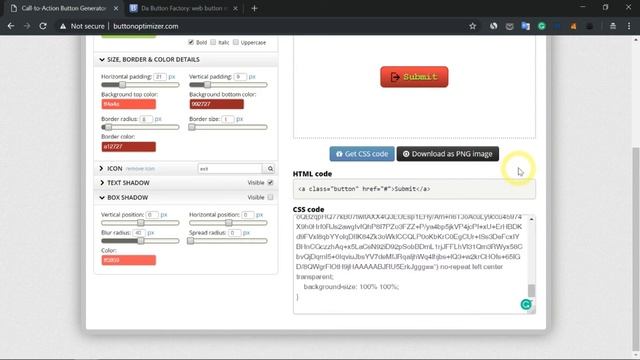Image resolution: width=640 pixels, height=360 pixels.
Task: Click the Blur radius px value field
Action: pyautogui.click(x=139, y=233)
